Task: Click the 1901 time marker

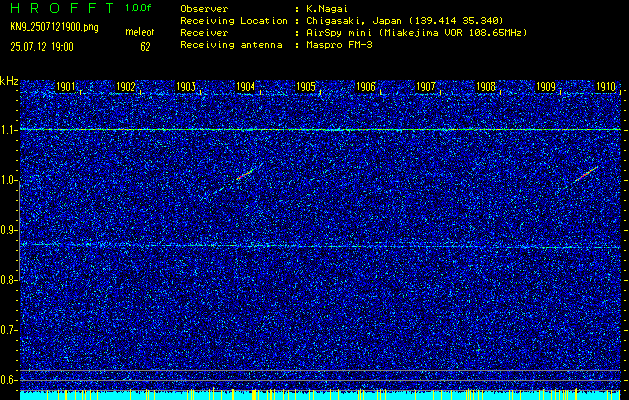Action: pyautogui.click(x=65, y=87)
